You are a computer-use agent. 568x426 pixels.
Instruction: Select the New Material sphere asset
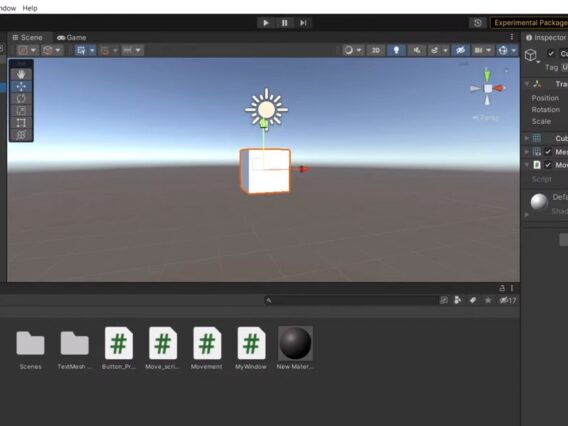295,348
